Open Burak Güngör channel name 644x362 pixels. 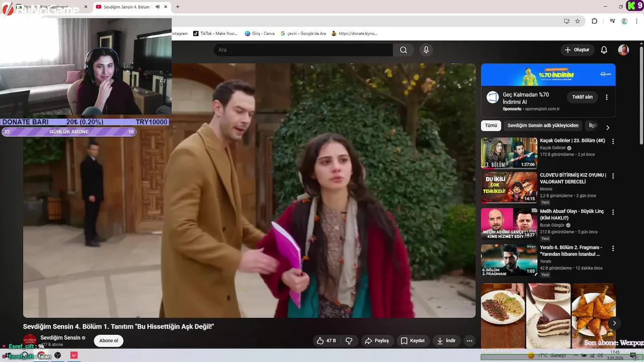tap(552, 225)
